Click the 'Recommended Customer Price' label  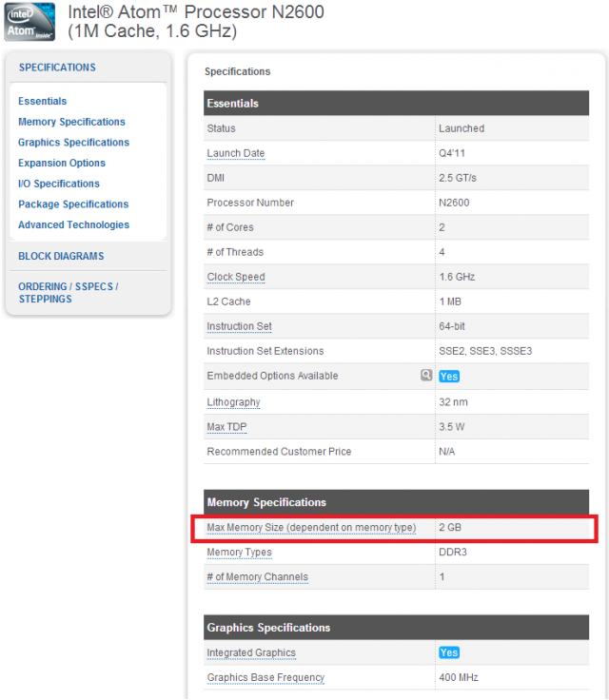[x=279, y=452]
